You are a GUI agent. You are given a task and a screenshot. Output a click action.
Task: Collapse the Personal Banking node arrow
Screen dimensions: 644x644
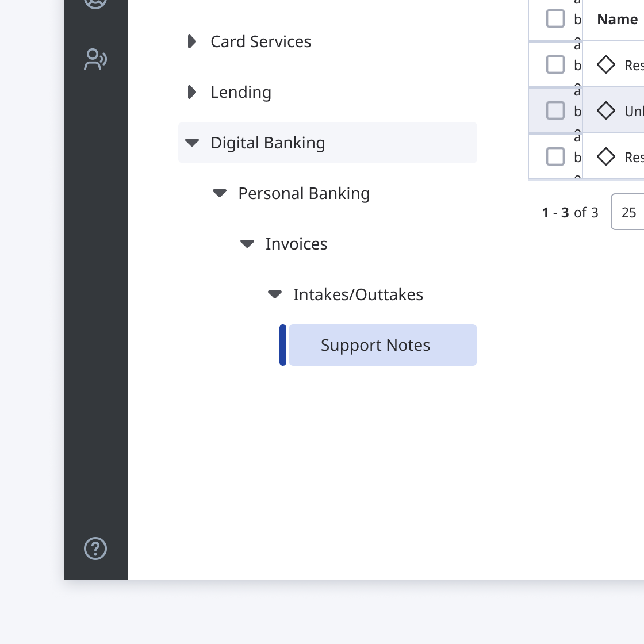pos(219,193)
